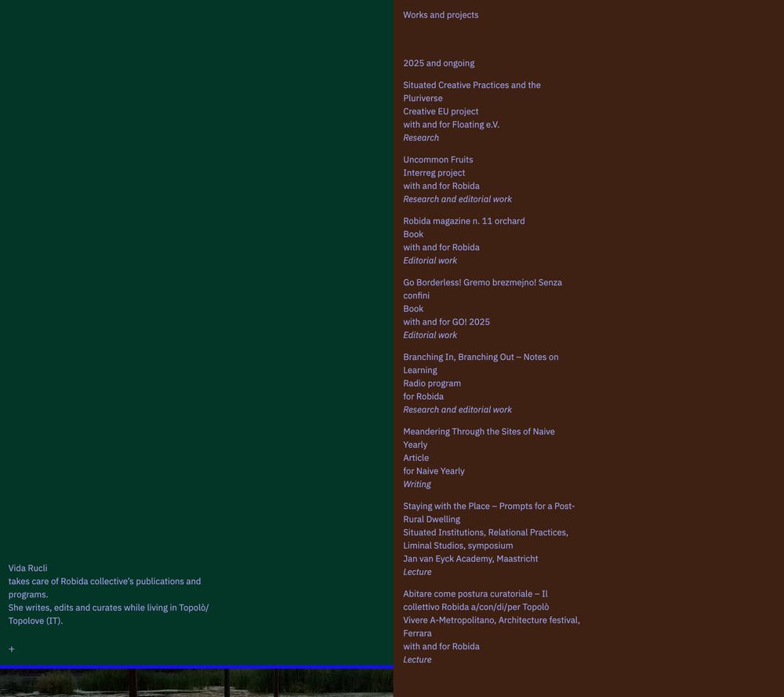The image size is (784, 697).
Task: Click the Works and projects heading
Action: 441,15
